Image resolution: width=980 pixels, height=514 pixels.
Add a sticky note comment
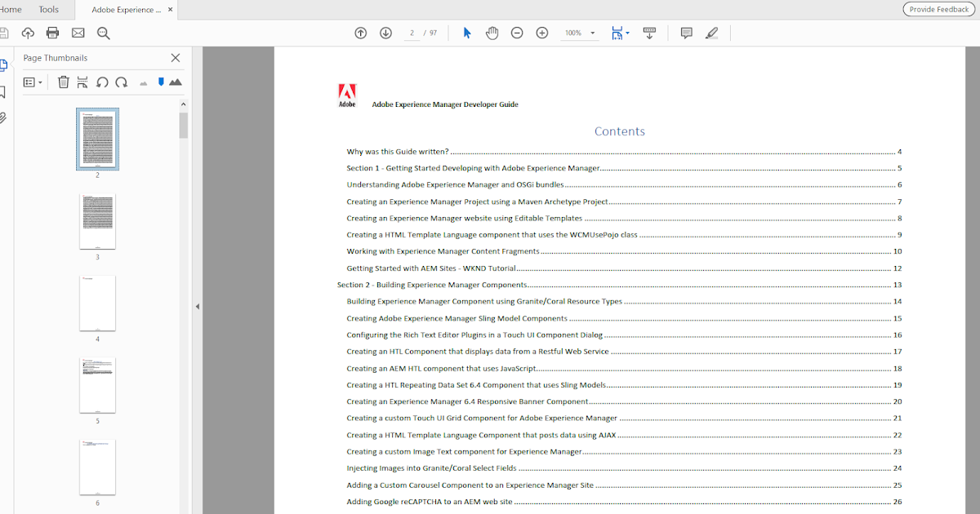click(686, 33)
